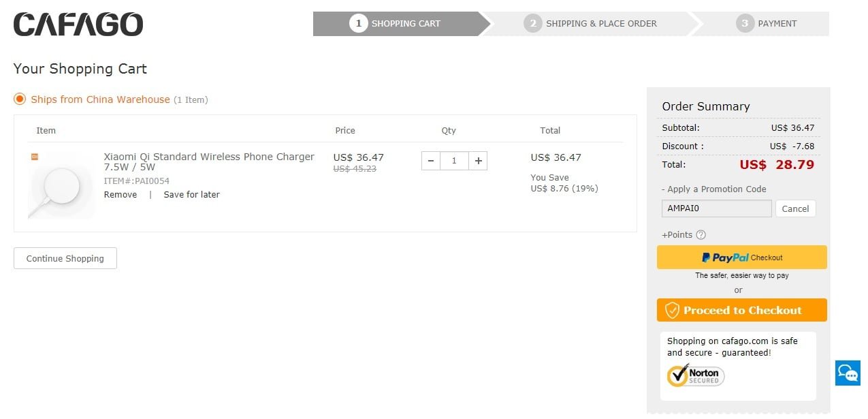Decrease quantity with the minus button
The image size is (868, 419).
430,161
